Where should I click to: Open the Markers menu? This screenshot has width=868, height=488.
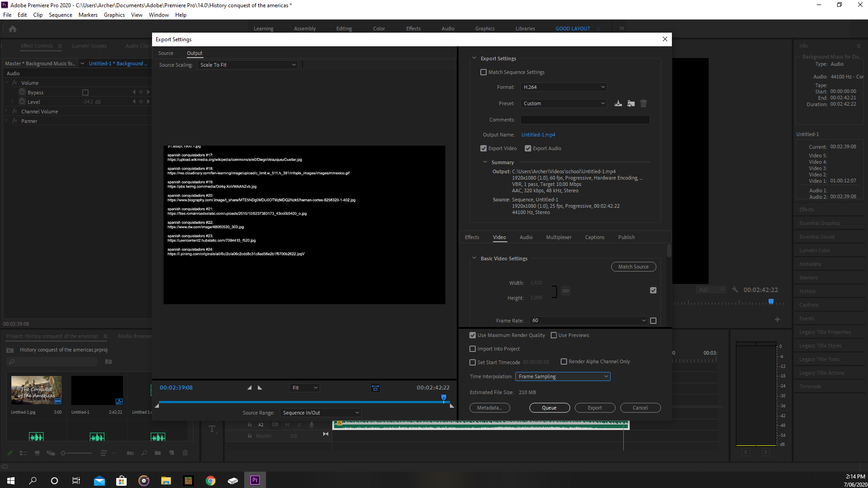[88, 15]
